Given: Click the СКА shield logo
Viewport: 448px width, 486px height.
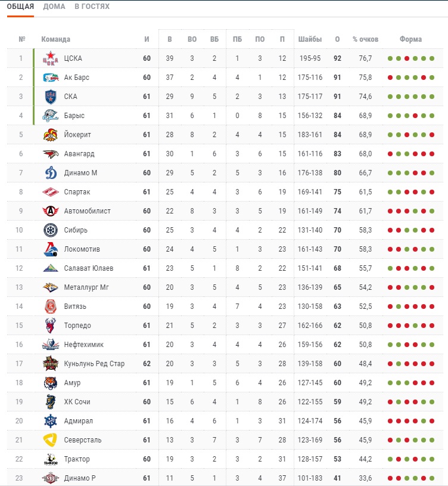Looking at the screenshot, I should tap(51, 97).
